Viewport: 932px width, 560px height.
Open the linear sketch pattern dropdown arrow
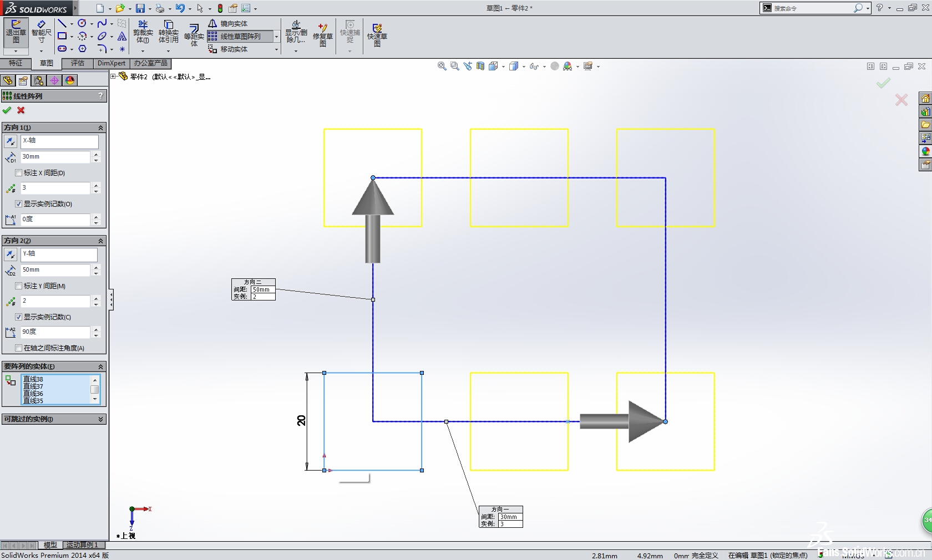[276, 37]
